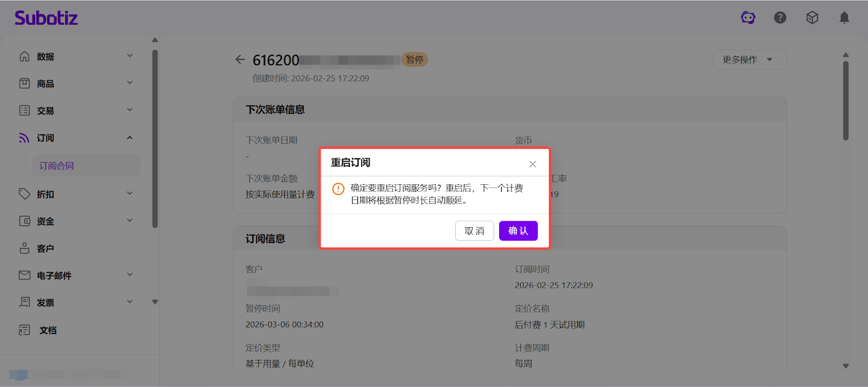The image size is (868, 387).
Task: Open the Products (商品) menu
Action: 46,83
